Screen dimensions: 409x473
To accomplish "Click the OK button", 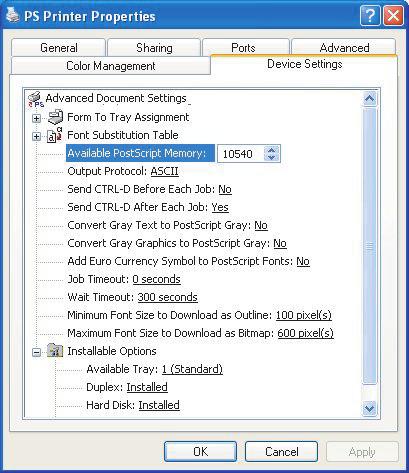I will [x=200, y=452].
